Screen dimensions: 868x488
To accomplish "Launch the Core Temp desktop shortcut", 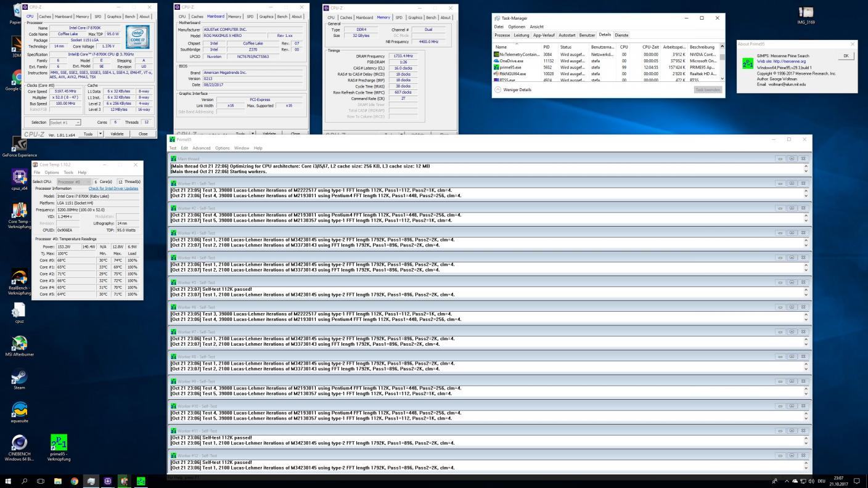I will click(x=19, y=214).
